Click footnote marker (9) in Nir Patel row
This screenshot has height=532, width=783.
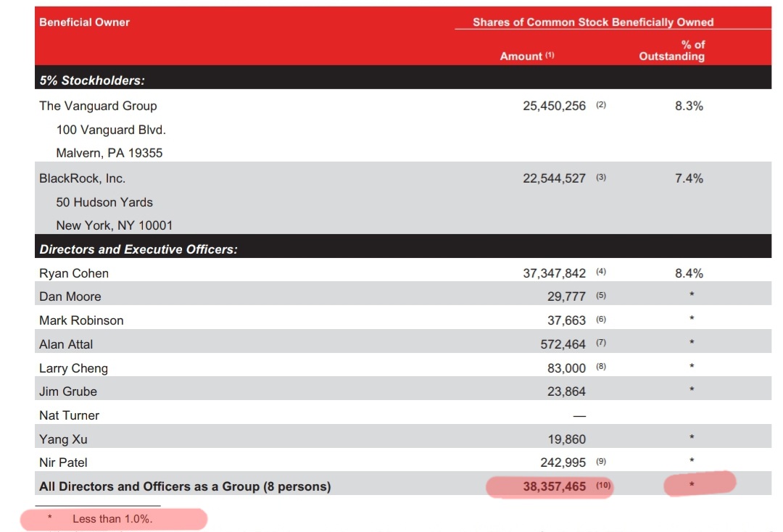pos(601,462)
